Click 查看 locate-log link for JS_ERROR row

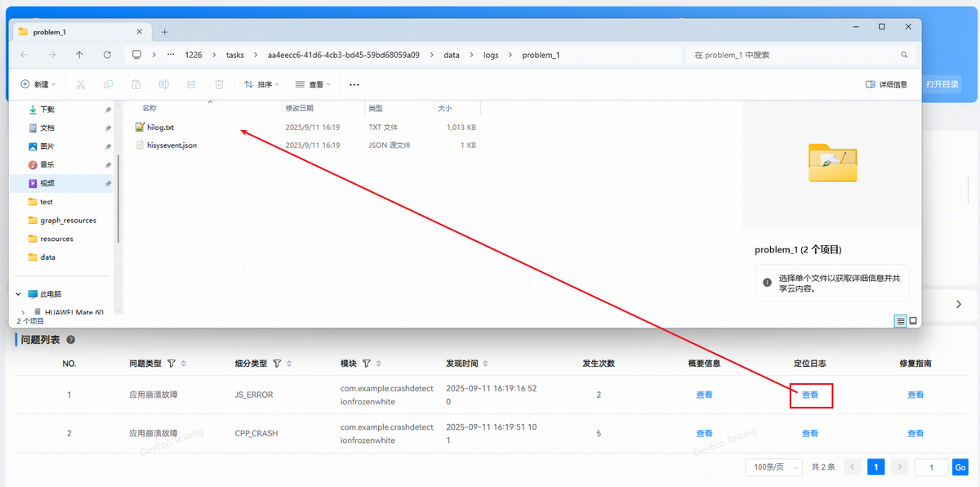click(x=810, y=395)
